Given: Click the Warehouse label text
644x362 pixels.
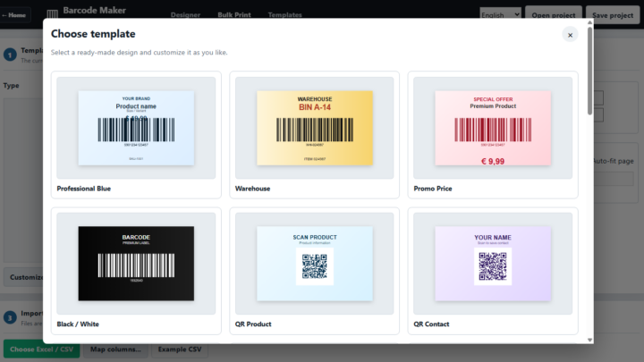Looking at the screenshot, I should pyautogui.click(x=252, y=189).
